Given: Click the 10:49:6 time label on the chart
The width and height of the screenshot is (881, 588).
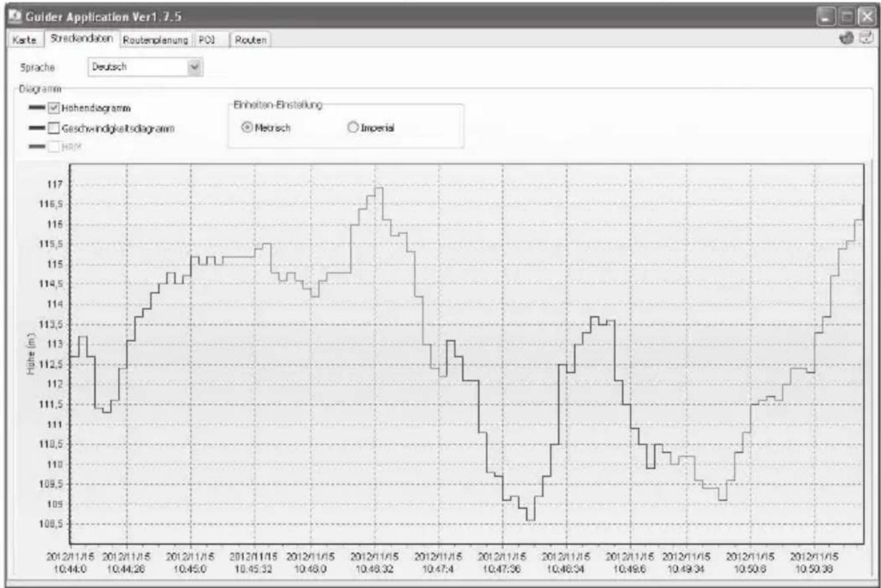Looking at the screenshot, I should [x=629, y=569].
